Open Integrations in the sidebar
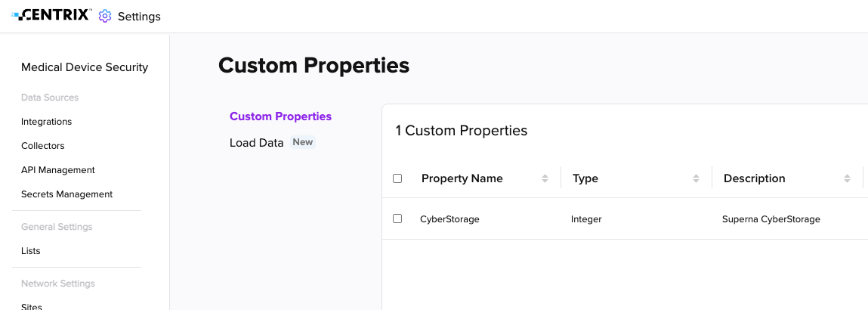The image size is (868, 310). pyautogui.click(x=47, y=122)
